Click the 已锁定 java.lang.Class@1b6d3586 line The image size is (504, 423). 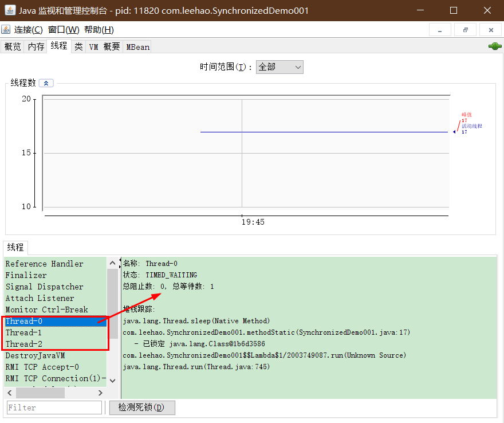[200, 344]
